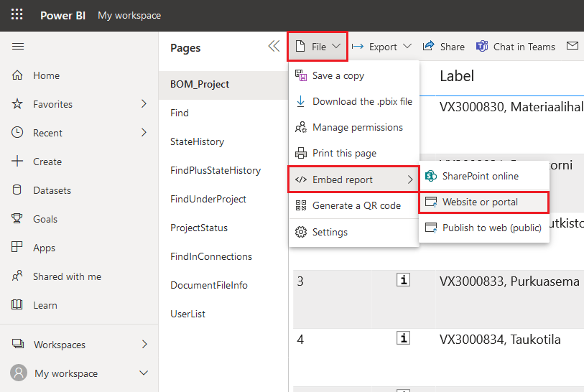This screenshot has width=584, height=392.
Task: Collapse the left navigation hamburger menu
Action: coord(18,47)
